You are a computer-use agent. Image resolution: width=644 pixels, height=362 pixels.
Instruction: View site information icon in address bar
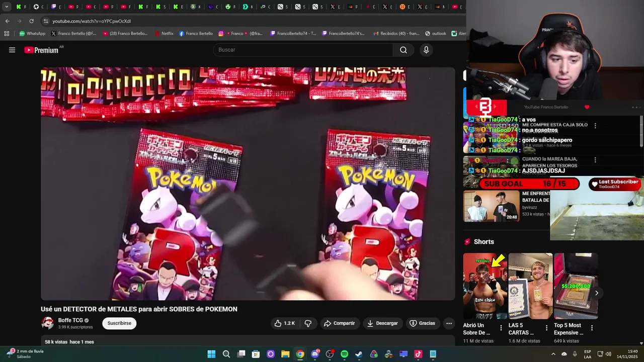coord(46,21)
